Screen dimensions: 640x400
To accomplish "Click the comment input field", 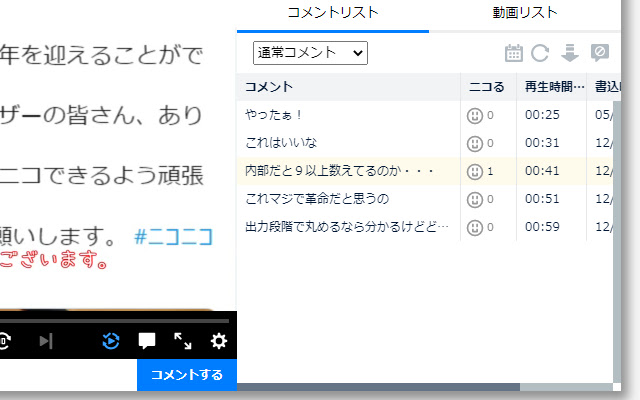I will tap(69, 375).
